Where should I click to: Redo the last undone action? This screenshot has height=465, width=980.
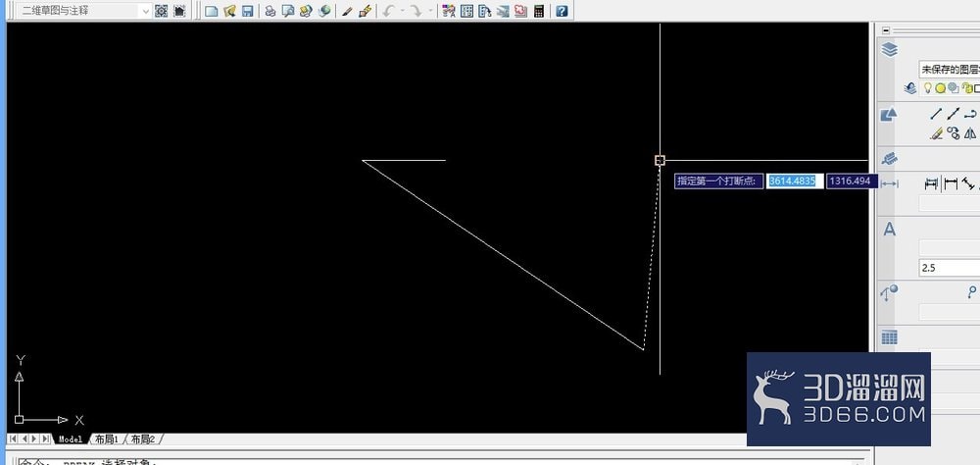tap(416, 11)
